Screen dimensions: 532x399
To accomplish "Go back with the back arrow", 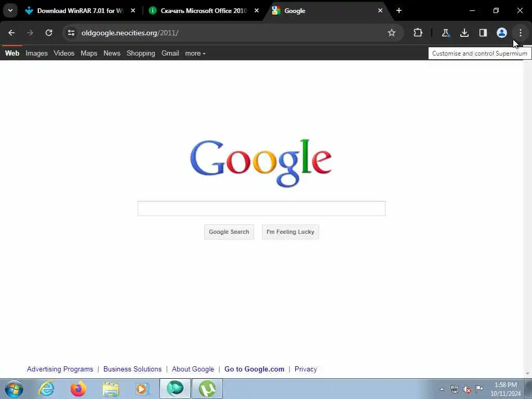I will [x=11, y=33].
